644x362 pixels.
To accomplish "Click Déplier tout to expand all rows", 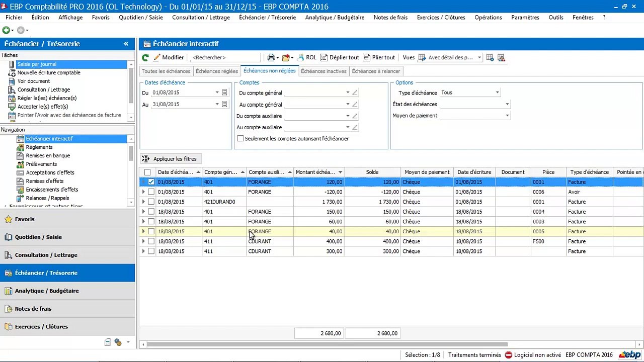I will tap(340, 58).
